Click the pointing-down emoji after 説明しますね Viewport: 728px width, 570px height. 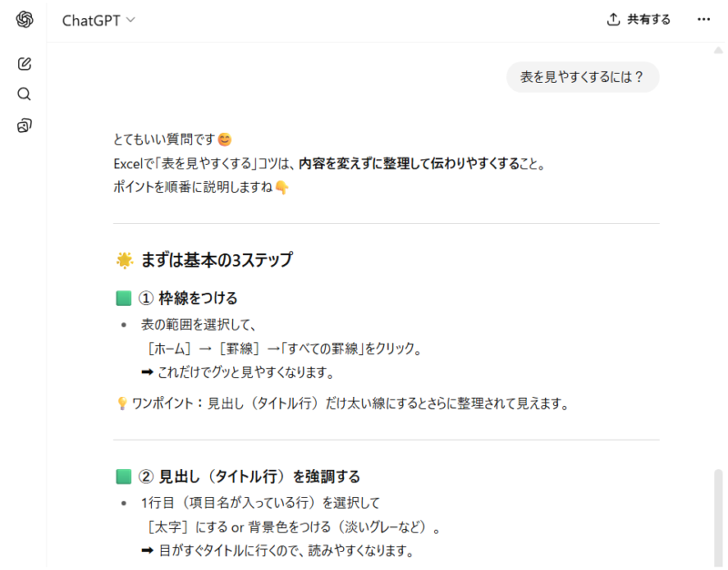(282, 188)
